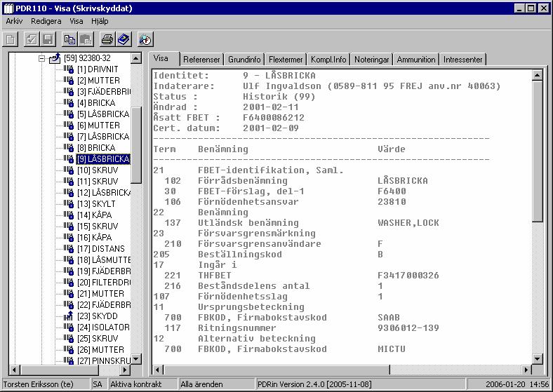
Task: Open help with the blue book icon
Action: pyautogui.click(x=124, y=39)
